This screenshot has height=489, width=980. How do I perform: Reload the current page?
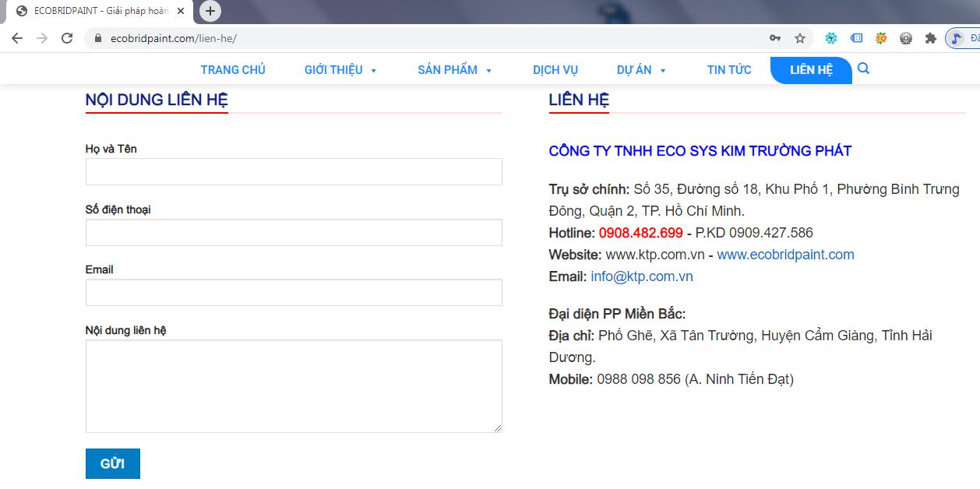[x=67, y=38]
